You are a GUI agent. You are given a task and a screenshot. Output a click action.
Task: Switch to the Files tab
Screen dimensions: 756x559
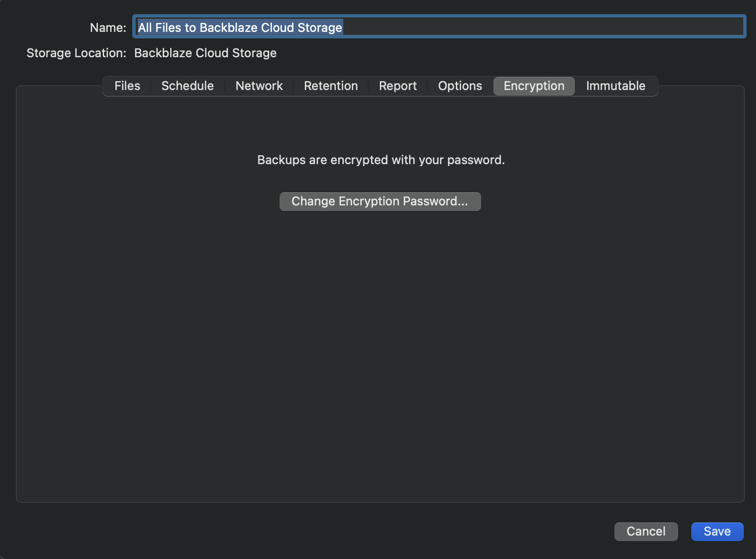pyautogui.click(x=127, y=86)
